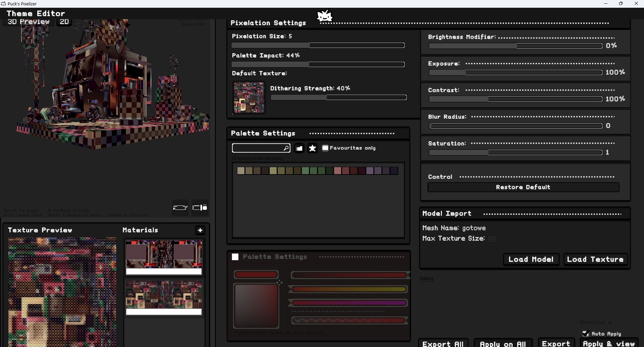This screenshot has height=347, width=644.
Task: Add a new material with the plus icon
Action: 200,230
